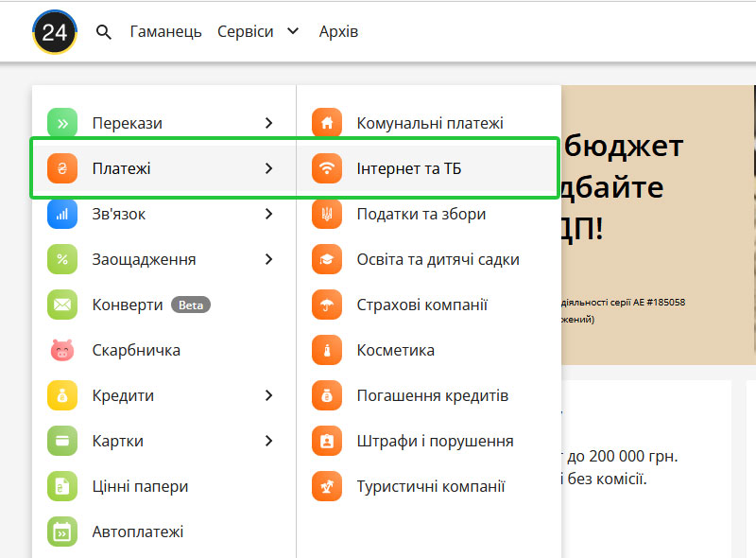Choose Косметика link
Screen dimensions: 756x558
pos(396,350)
